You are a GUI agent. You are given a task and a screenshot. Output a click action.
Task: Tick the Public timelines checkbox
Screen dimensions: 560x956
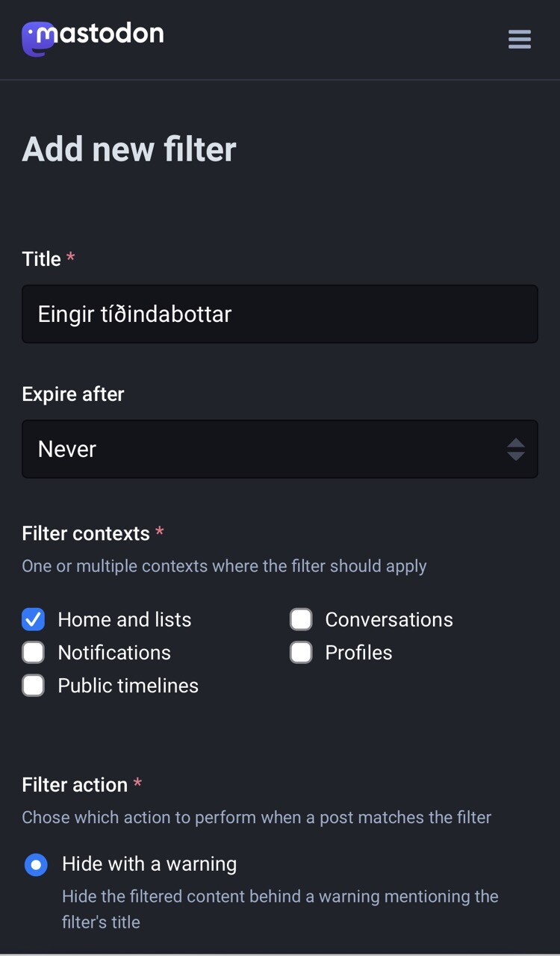pos(34,685)
